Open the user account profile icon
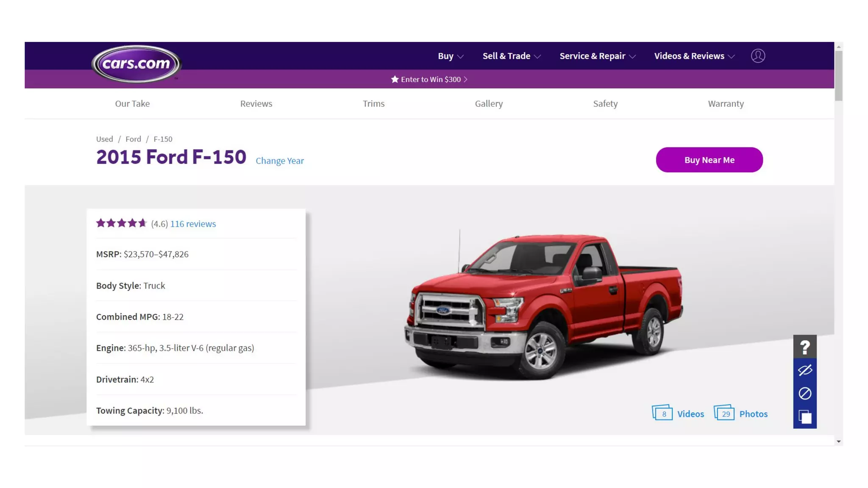The height and width of the screenshot is (488, 868). 758,56
